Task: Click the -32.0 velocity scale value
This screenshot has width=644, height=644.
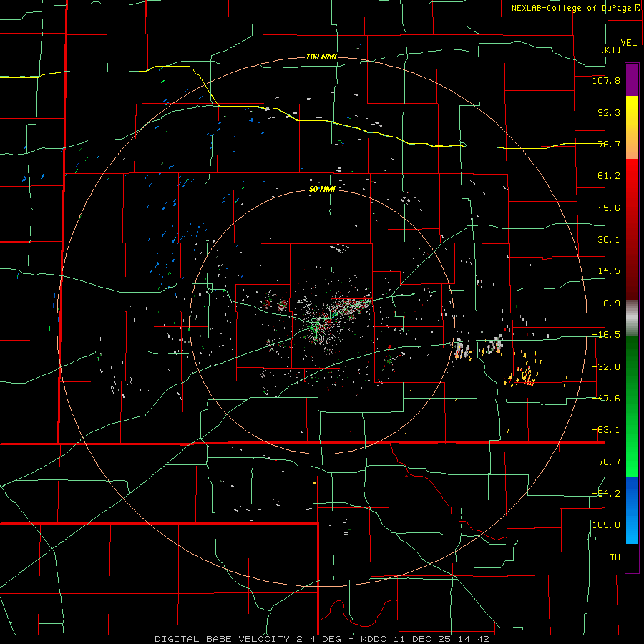Action: coord(606,367)
